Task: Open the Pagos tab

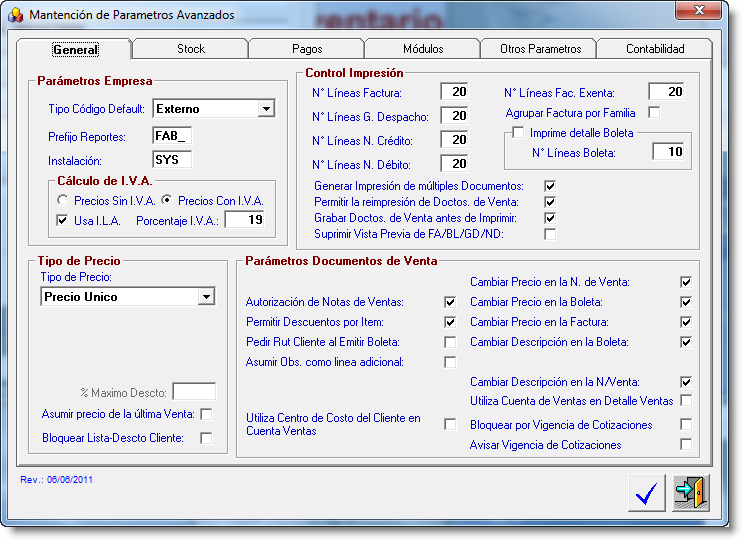Action: [307, 49]
